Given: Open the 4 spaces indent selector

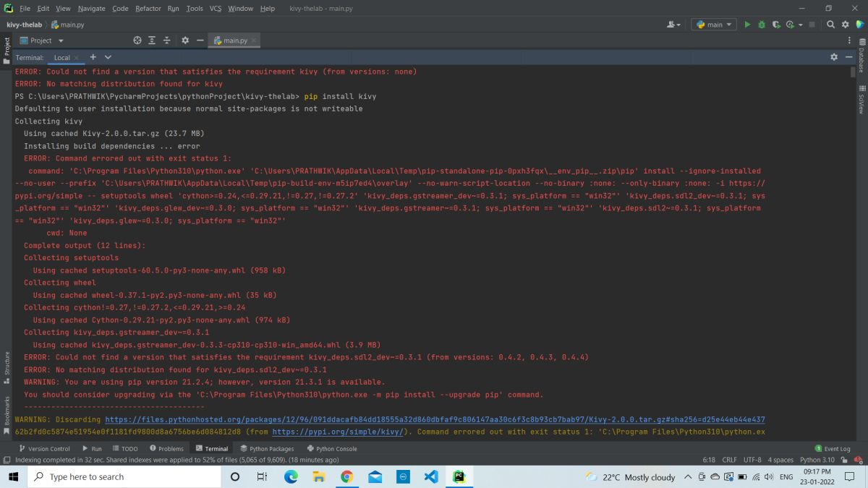Looking at the screenshot, I should [780, 460].
